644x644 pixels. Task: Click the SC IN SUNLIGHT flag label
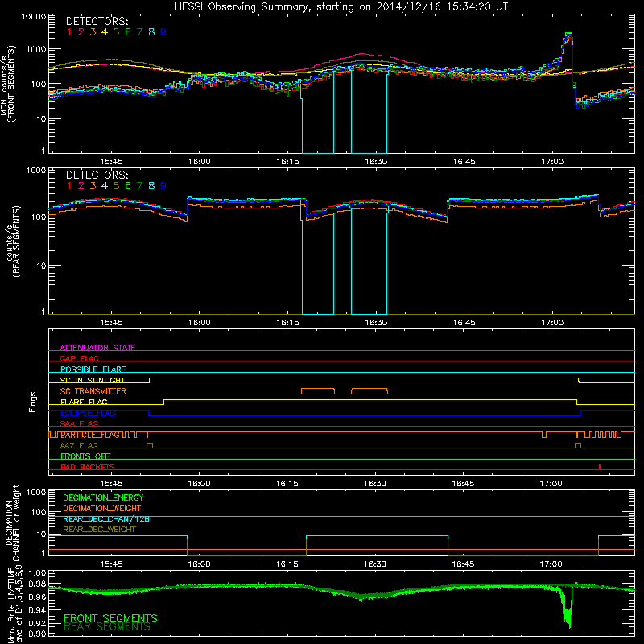coord(93,380)
